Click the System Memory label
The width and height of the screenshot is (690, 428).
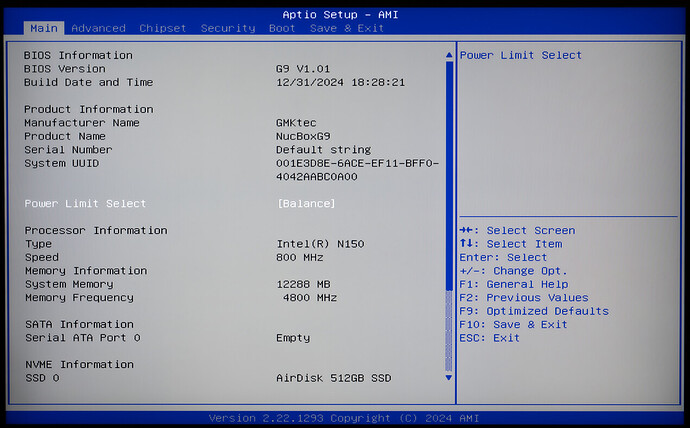pyautogui.click(x=69, y=285)
